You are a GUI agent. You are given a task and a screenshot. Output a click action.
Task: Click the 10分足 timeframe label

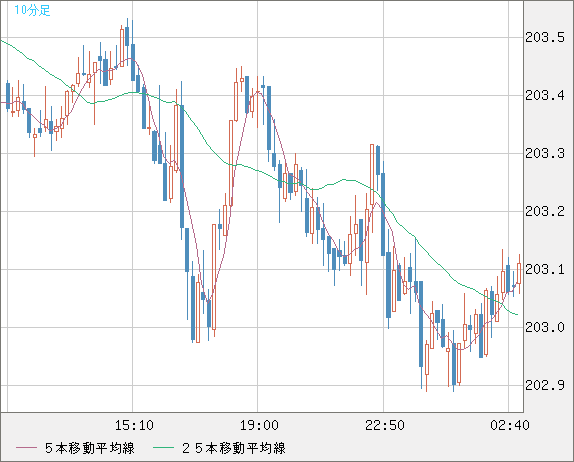(x=32, y=10)
